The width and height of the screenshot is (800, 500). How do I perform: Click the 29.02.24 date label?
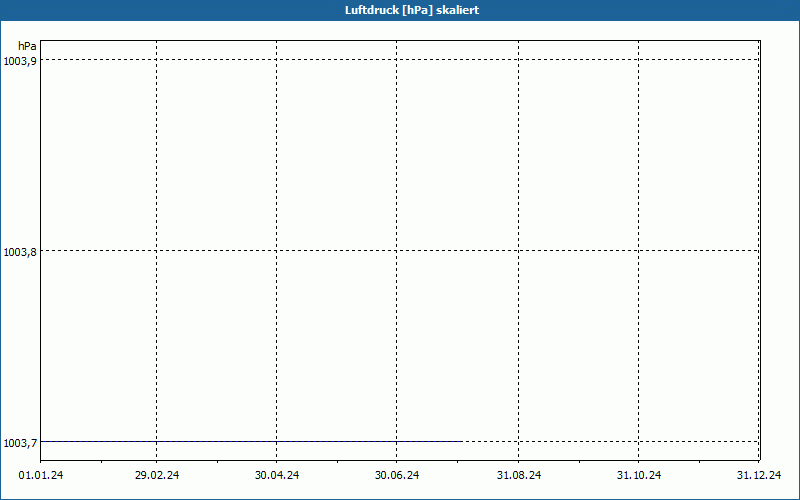click(156, 475)
